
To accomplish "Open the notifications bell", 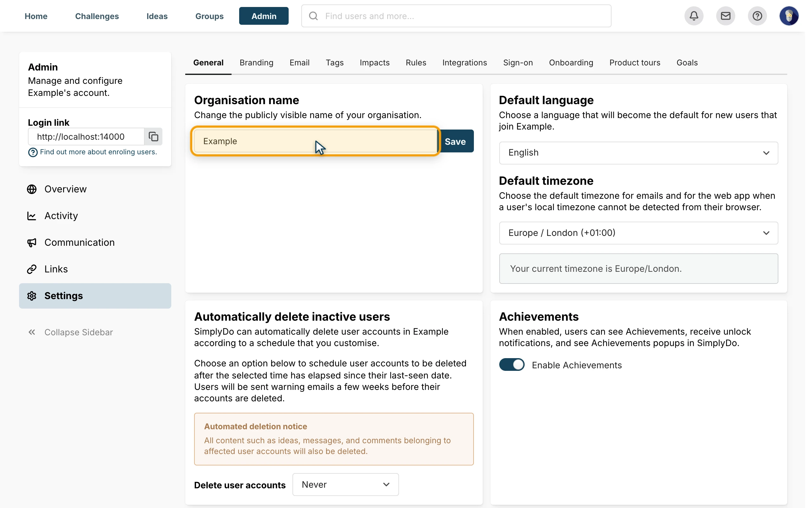I will (x=694, y=16).
